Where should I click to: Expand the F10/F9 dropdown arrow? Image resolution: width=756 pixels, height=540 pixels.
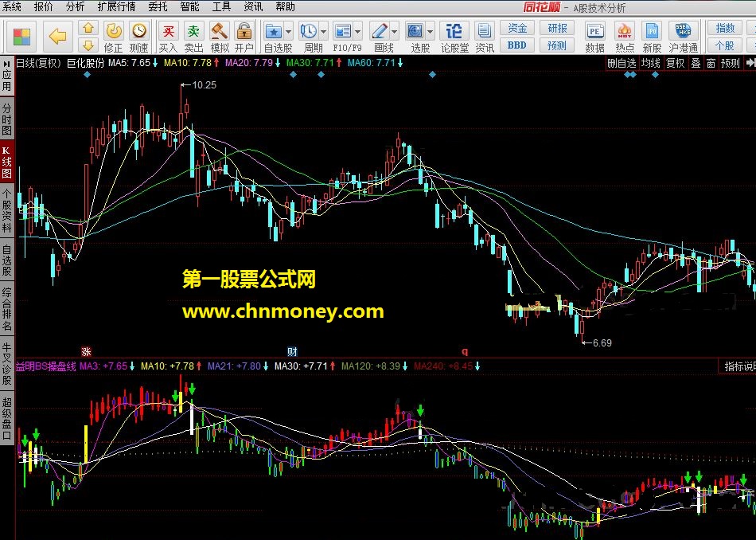(358, 33)
